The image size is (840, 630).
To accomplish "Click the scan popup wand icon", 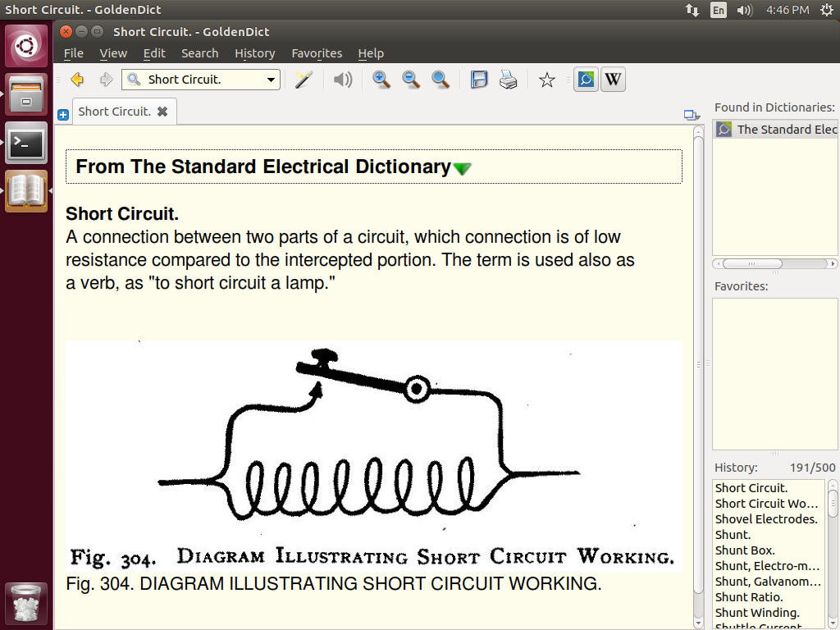I will [x=304, y=80].
